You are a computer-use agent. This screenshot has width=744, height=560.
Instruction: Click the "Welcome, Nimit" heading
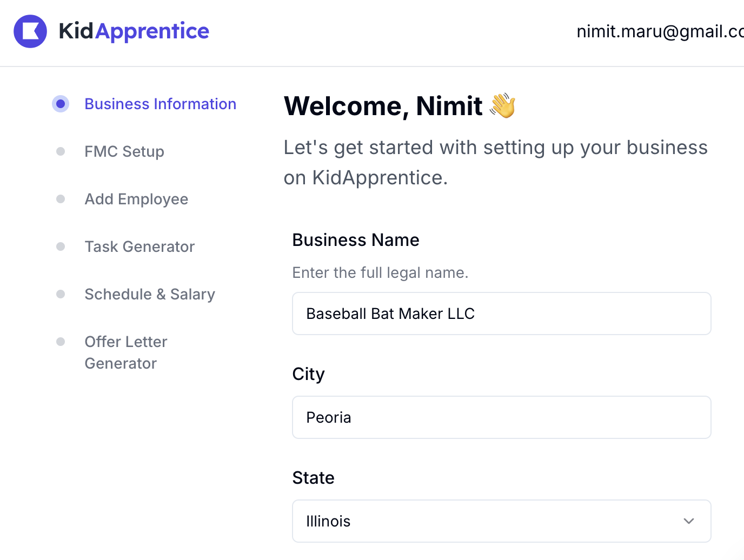[383, 106]
